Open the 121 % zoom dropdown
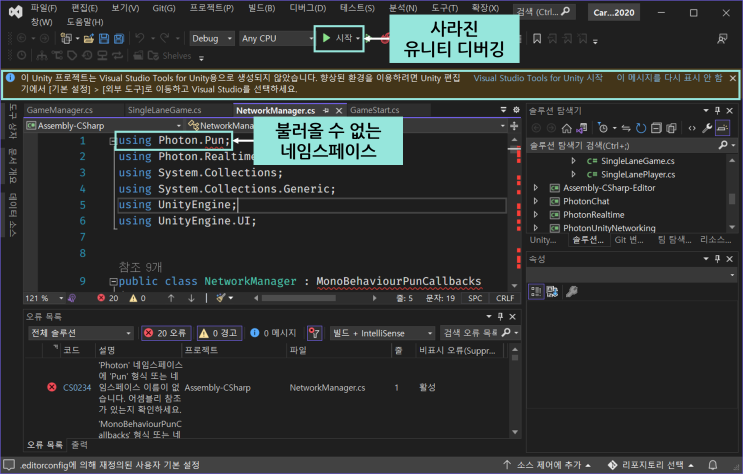 (x=44, y=298)
